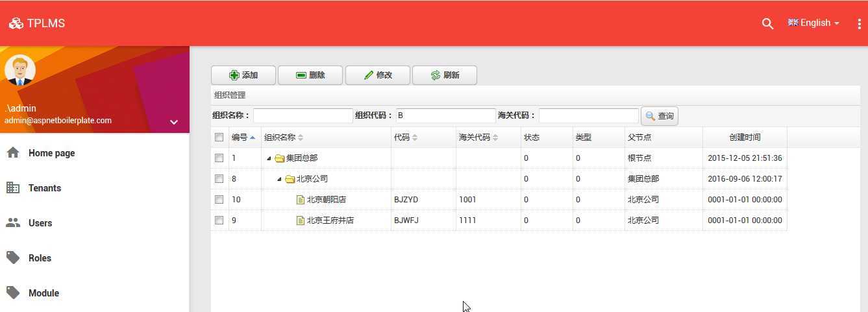Sort by 组织名称 column header

click(326, 138)
